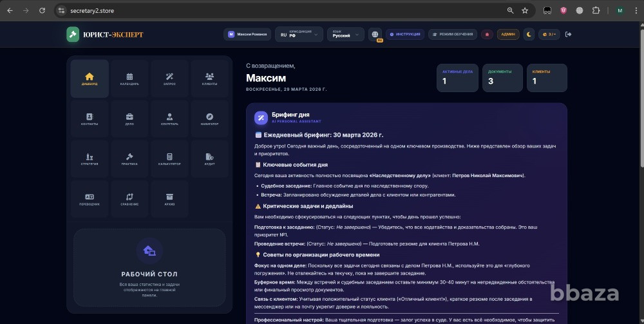
Task: Toggle Режим обучения training mode
Action: pyautogui.click(x=453, y=35)
